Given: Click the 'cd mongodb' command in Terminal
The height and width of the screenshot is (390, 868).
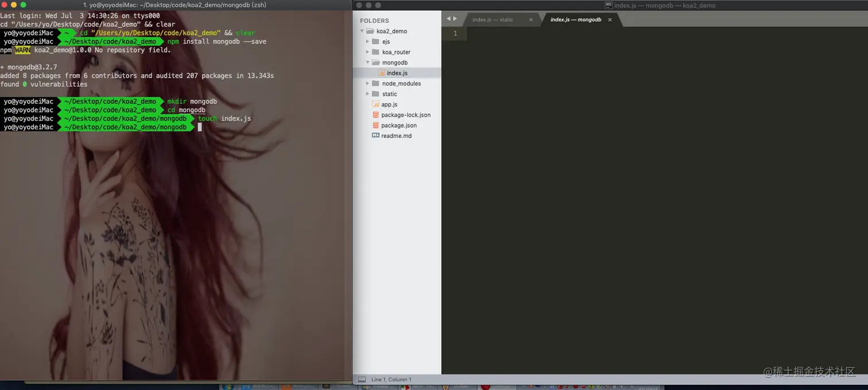Looking at the screenshot, I should click(x=187, y=110).
